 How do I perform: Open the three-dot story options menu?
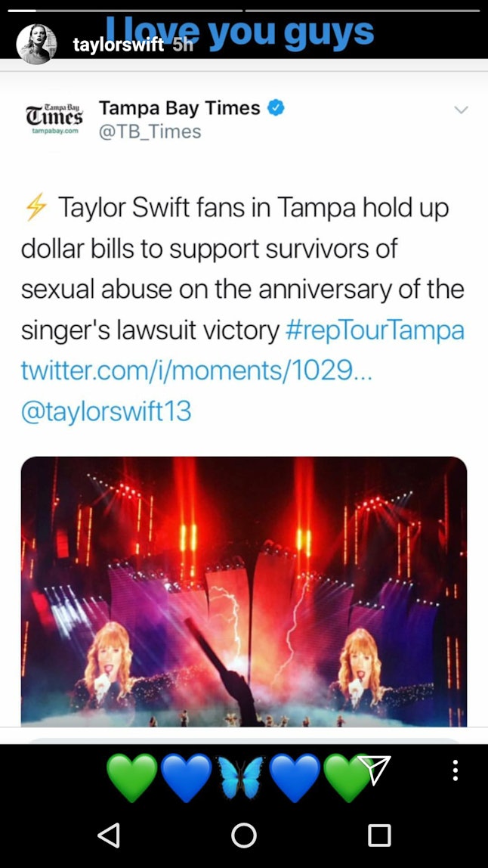click(x=455, y=770)
